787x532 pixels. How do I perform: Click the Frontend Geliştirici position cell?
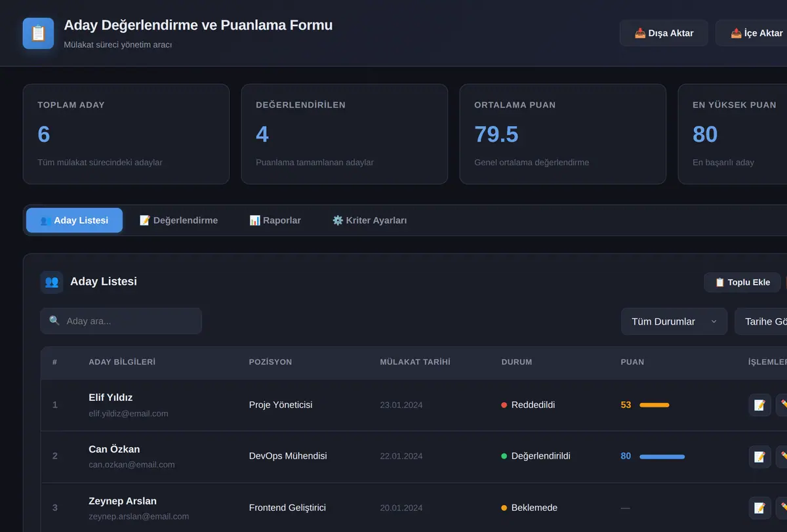point(287,508)
